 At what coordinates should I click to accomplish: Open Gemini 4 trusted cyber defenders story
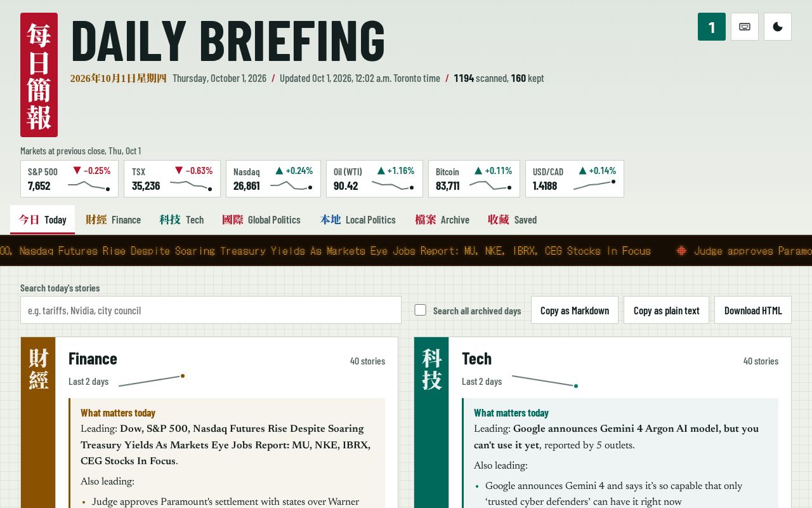tap(613, 494)
